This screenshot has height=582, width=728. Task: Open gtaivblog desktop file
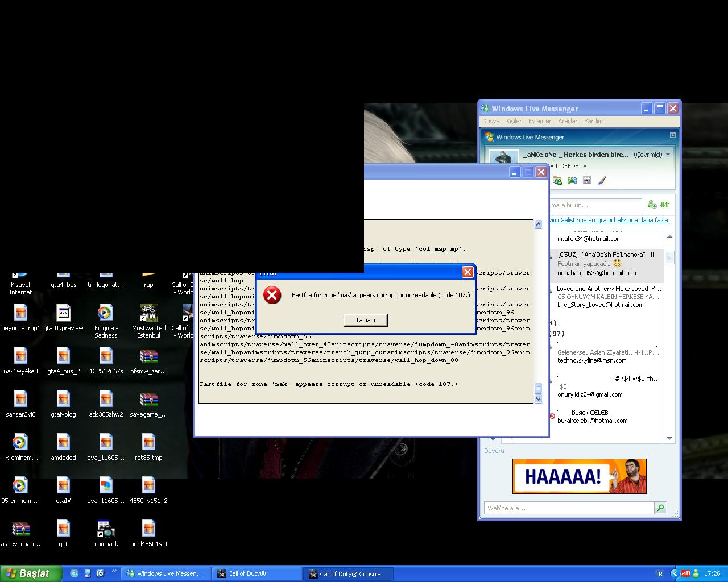[x=63, y=404]
